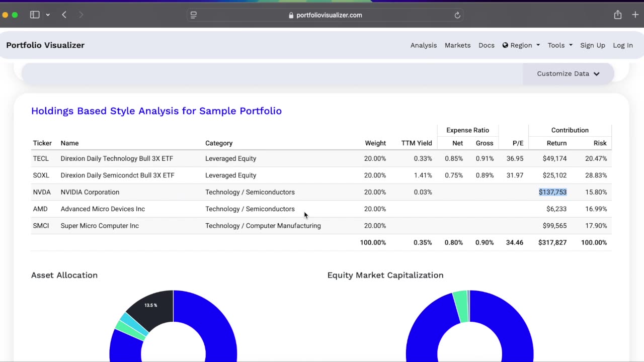
Task: Expand the Tools dropdown menu
Action: [560, 45]
